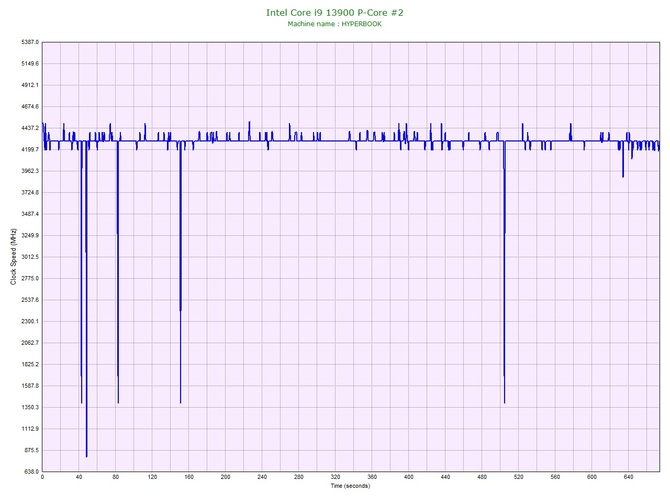Click the 480 tick on time axis
The height and width of the screenshot is (503, 670).
[482, 477]
